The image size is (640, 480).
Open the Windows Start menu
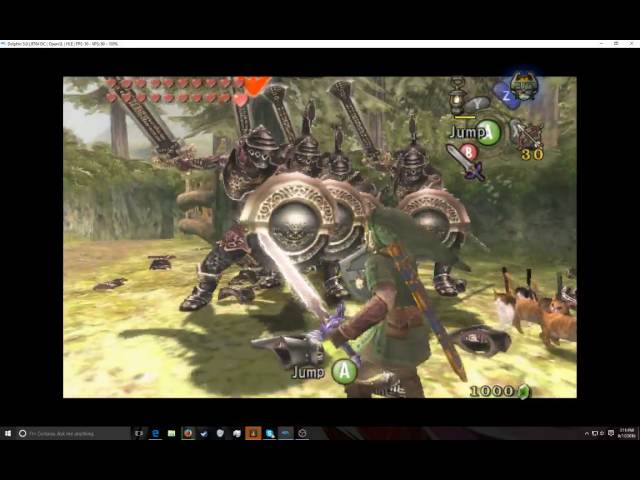(8, 433)
